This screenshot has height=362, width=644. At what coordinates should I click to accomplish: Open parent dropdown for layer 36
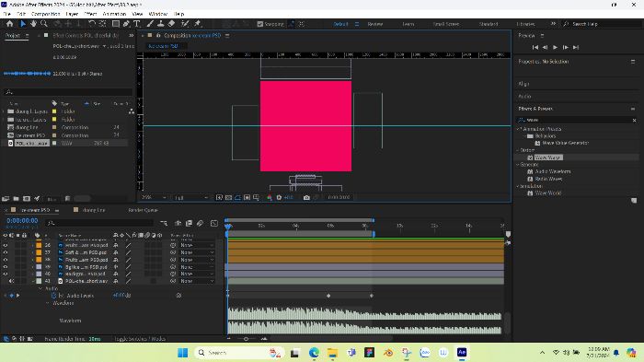click(x=197, y=245)
